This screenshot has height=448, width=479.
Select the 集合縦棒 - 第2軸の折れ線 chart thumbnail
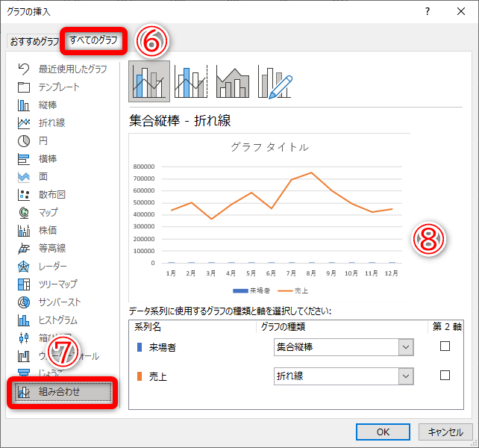(191, 81)
